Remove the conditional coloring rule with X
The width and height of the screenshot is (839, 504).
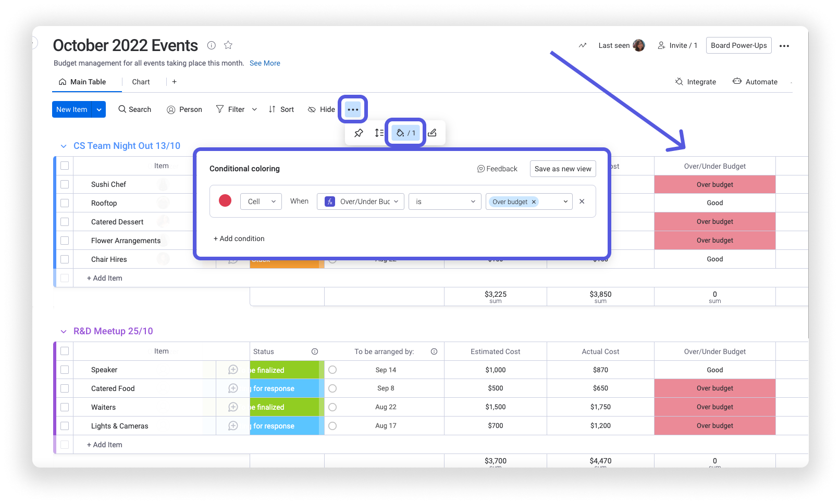pyautogui.click(x=582, y=201)
